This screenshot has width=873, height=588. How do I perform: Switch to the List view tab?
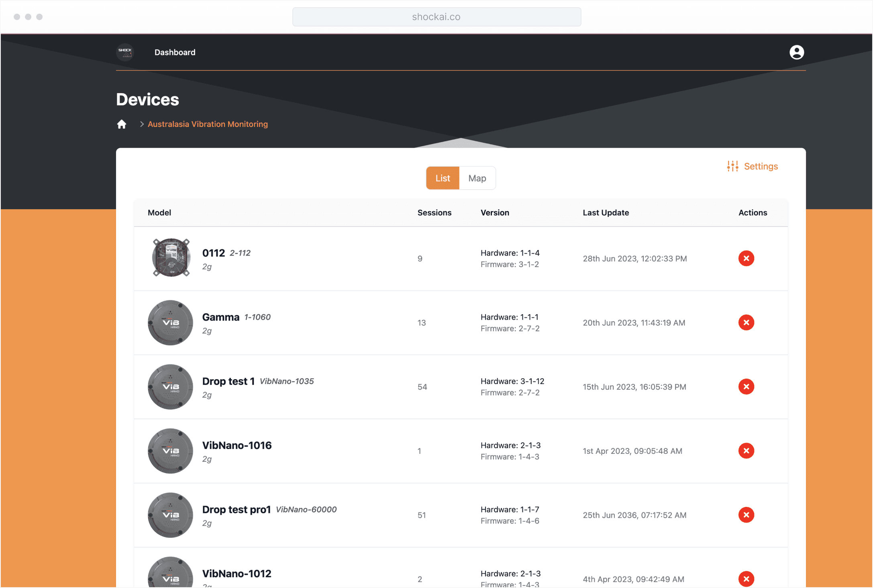[x=443, y=178]
